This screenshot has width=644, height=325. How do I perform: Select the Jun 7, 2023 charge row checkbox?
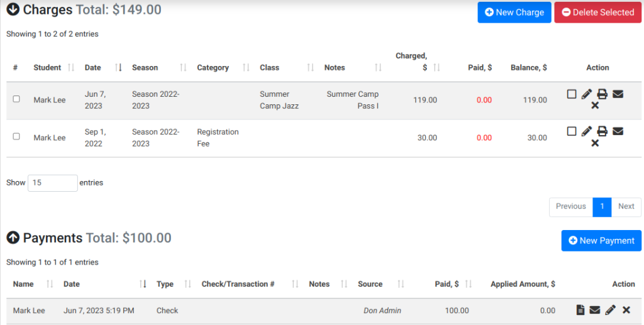(x=16, y=99)
